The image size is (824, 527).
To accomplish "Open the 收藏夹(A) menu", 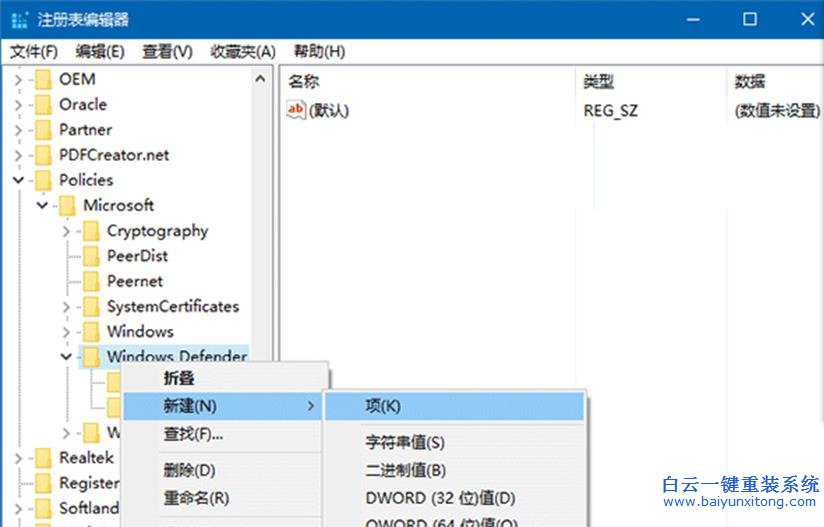I will coord(243,51).
